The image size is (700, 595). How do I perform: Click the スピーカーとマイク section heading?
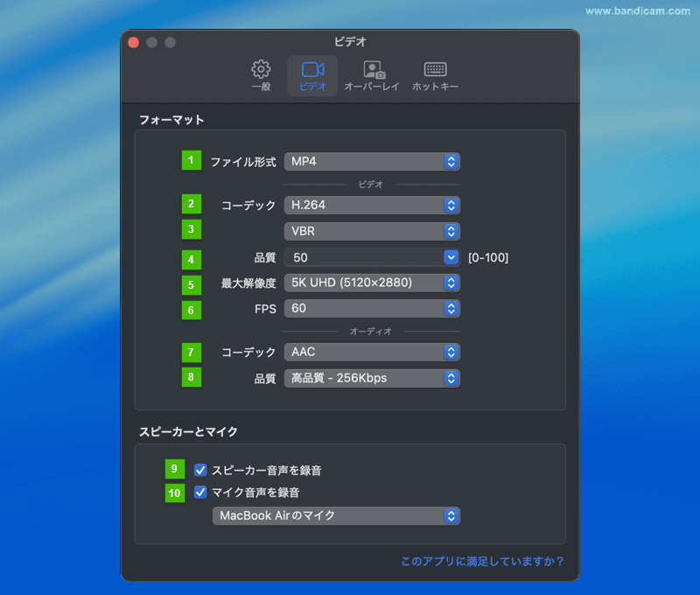[x=188, y=431]
